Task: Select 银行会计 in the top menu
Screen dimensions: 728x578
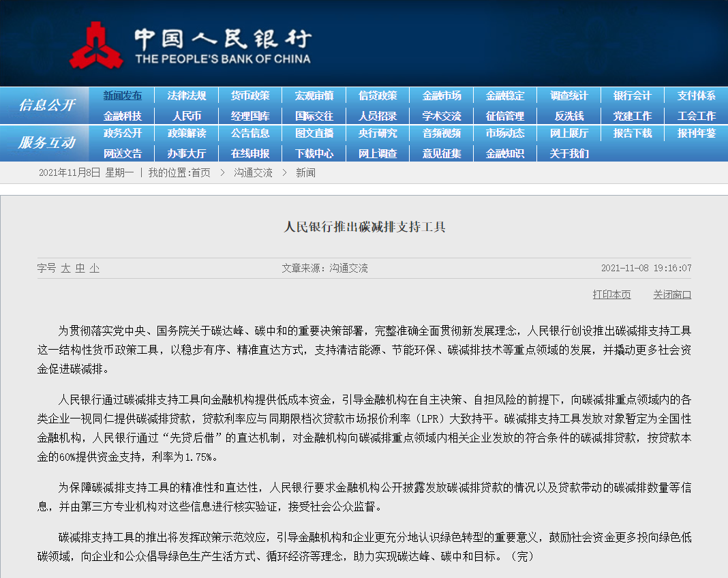Action: 633,95
